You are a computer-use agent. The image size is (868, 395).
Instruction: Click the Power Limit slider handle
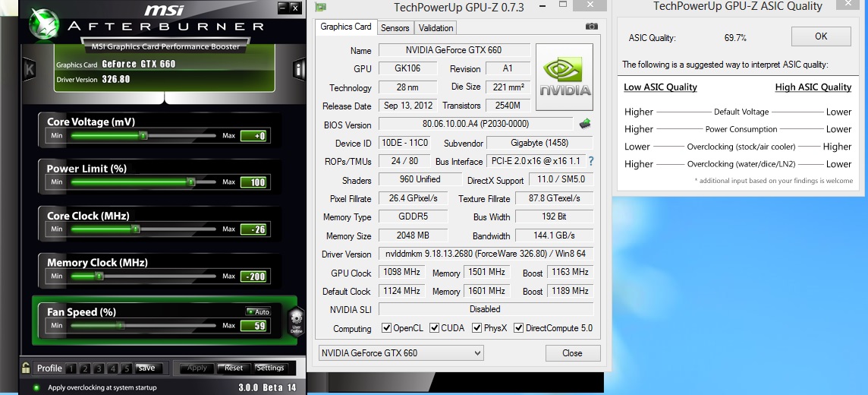pyautogui.click(x=190, y=182)
